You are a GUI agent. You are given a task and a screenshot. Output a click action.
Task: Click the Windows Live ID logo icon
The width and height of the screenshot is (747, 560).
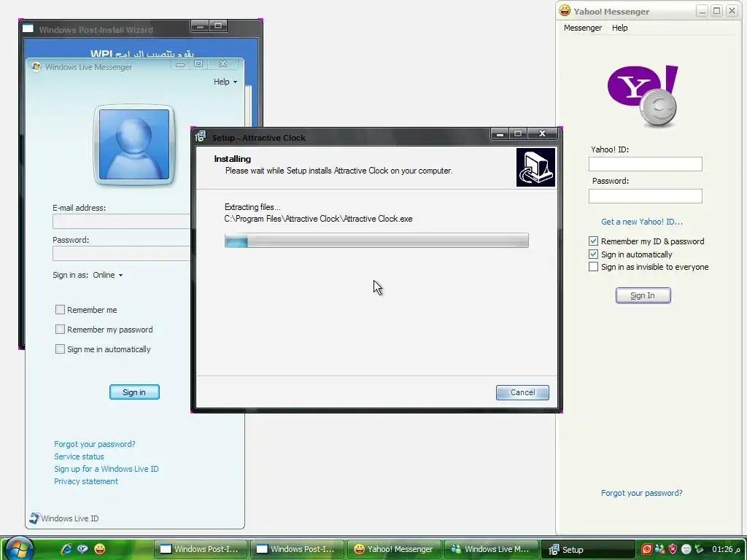pos(34,518)
